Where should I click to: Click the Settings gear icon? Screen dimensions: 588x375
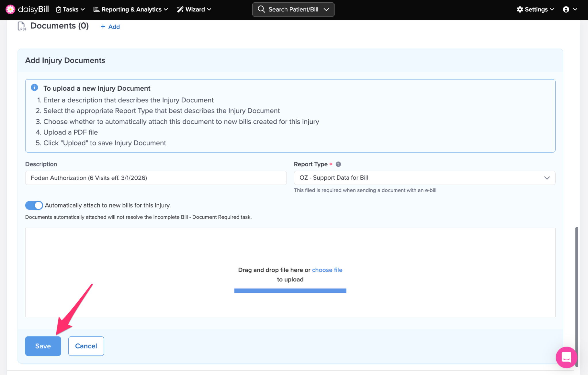[520, 9]
